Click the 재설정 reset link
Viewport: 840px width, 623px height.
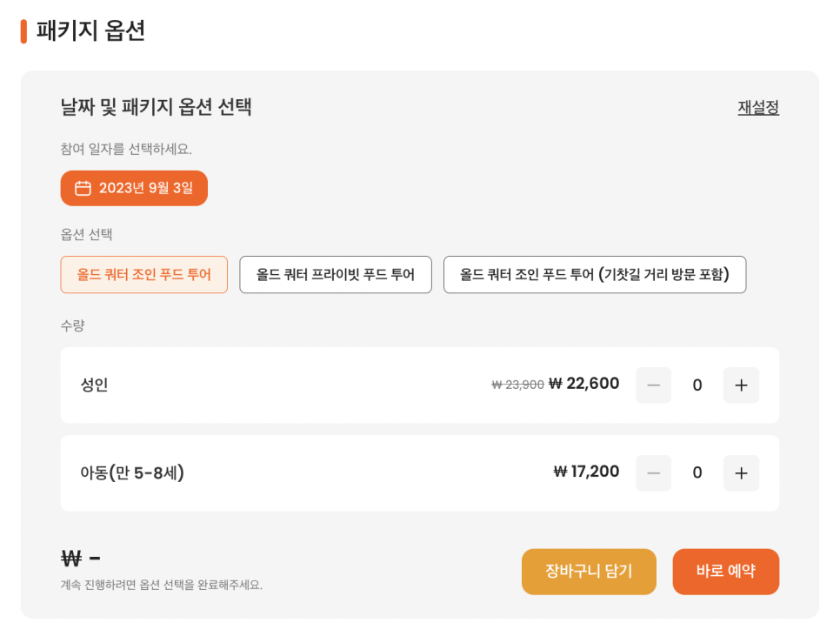tap(758, 107)
